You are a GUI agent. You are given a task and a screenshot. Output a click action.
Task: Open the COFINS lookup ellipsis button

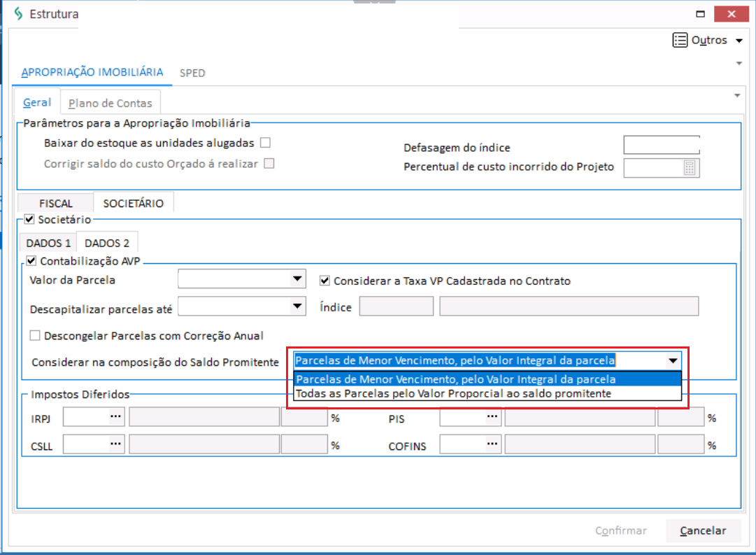492,444
